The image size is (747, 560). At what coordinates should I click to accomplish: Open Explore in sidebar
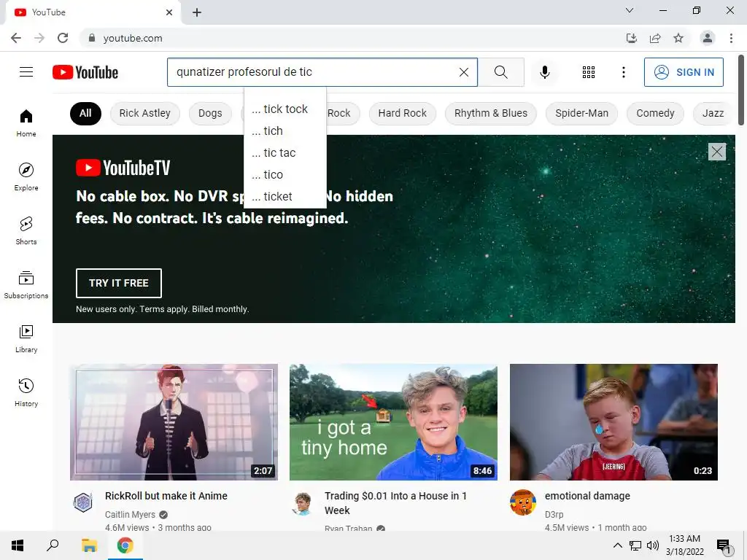(x=26, y=176)
